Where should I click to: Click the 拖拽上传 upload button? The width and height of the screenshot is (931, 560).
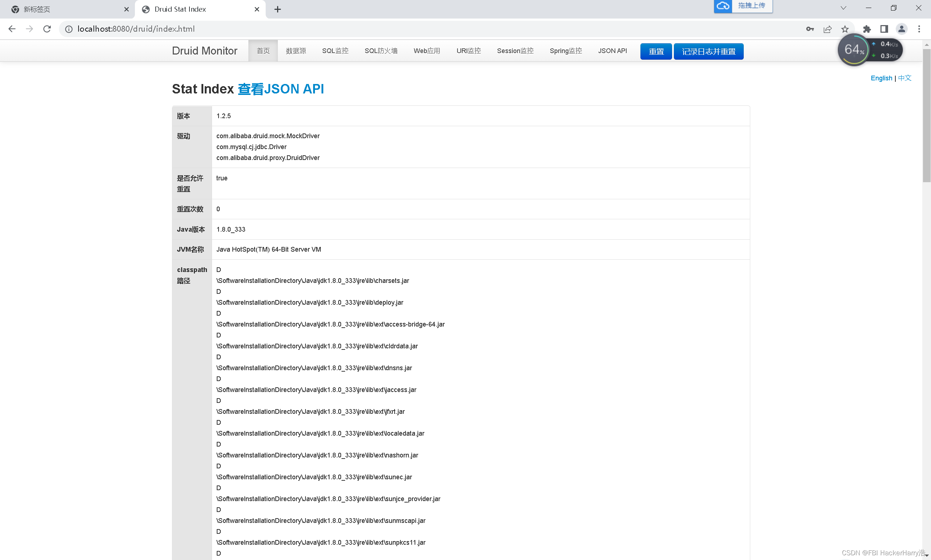click(752, 6)
